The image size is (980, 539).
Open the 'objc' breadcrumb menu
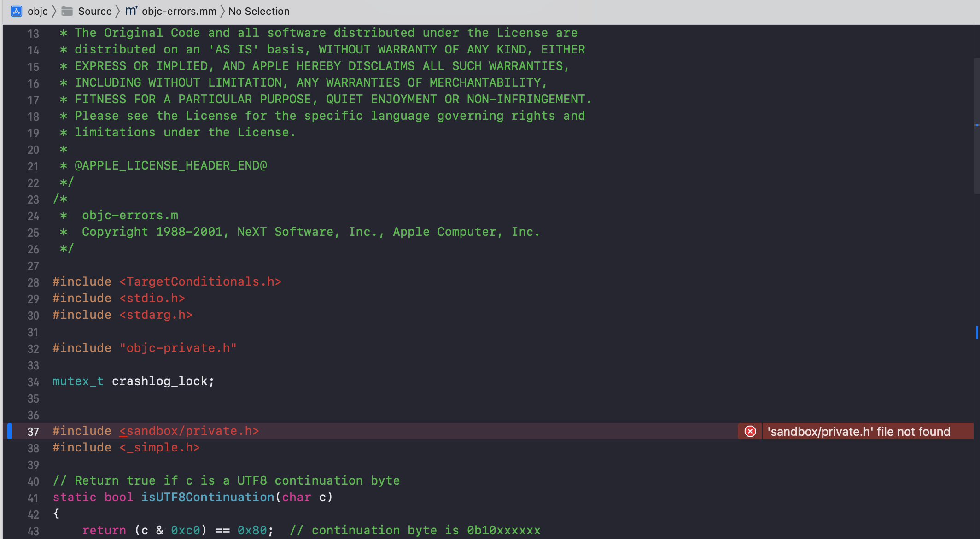coord(37,11)
